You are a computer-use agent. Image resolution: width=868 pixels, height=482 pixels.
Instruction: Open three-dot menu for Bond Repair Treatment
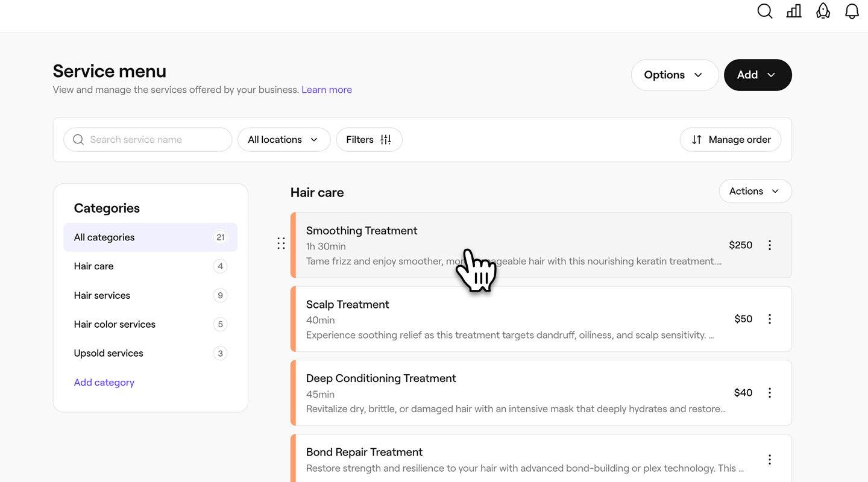click(770, 460)
